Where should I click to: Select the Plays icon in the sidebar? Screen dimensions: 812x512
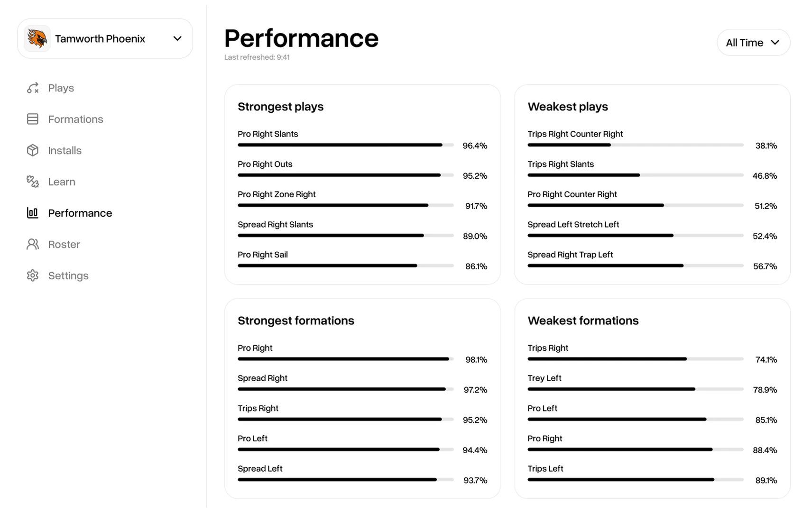pyautogui.click(x=32, y=88)
